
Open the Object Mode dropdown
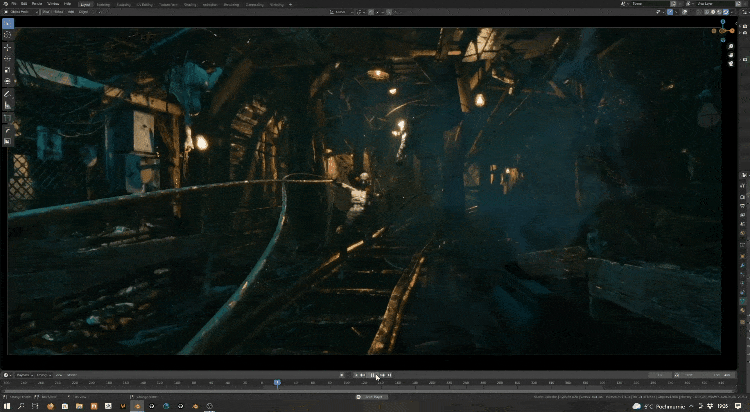pyautogui.click(x=20, y=11)
